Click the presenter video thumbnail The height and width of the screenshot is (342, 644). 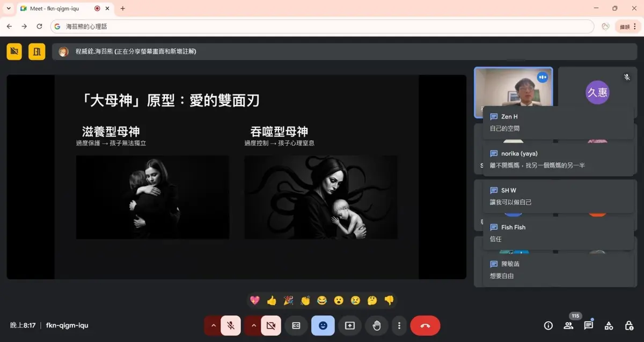[x=514, y=92]
